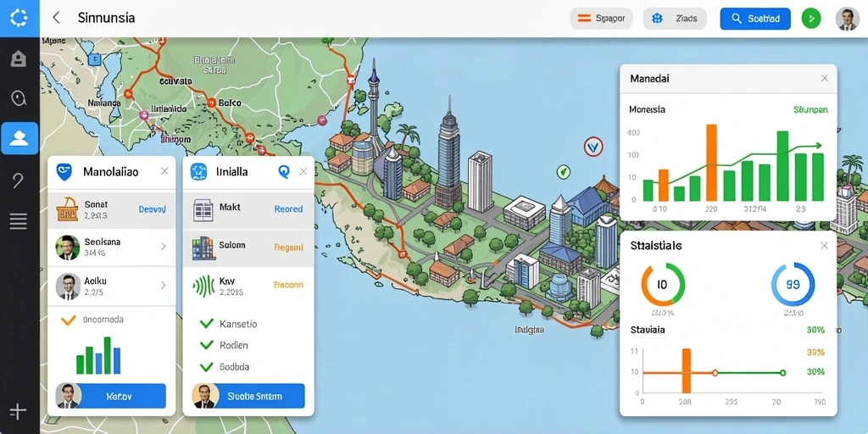The height and width of the screenshot is (434, 868).
Task: Open the user avatar in the top-right corner
Action: 847,19
